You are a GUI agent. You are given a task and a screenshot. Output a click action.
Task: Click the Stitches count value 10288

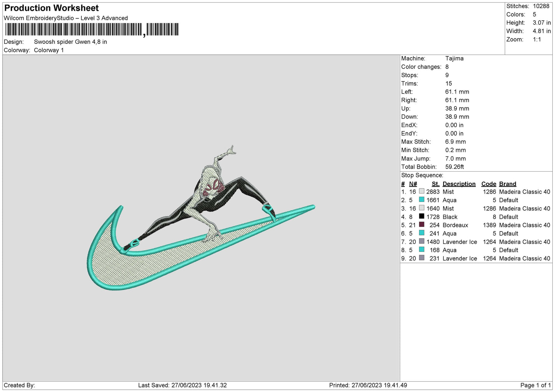[x=541, y=6]
